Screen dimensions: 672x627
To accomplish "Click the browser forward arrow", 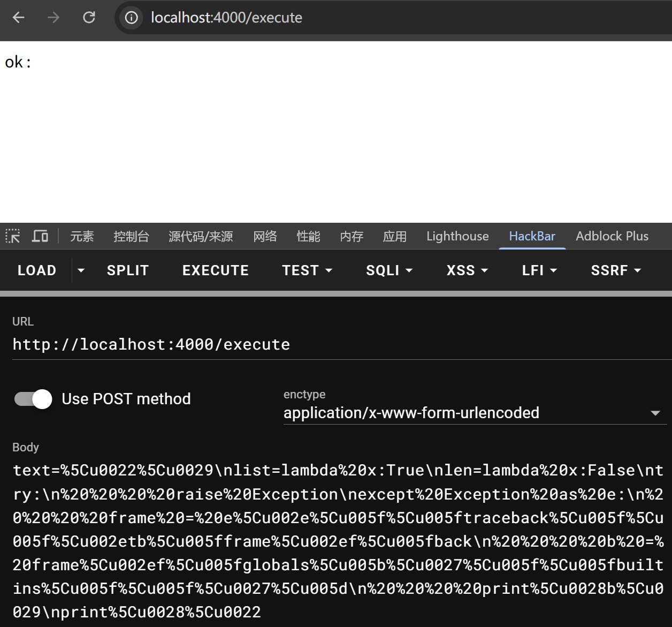I will tap(54, 18).
